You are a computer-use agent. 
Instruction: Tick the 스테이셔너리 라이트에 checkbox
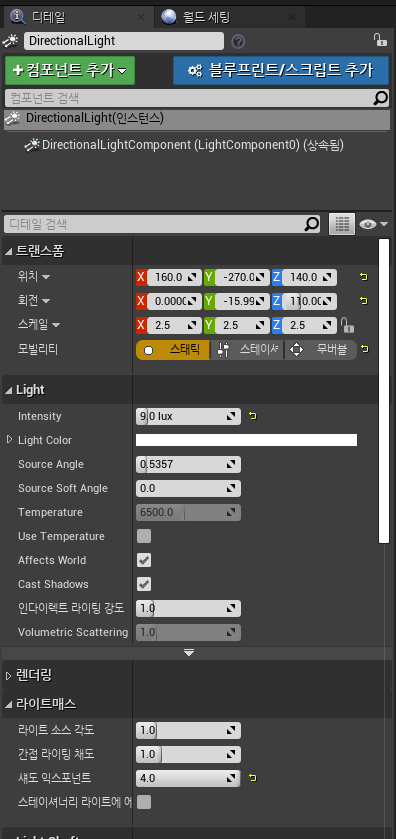pos(144,802)
